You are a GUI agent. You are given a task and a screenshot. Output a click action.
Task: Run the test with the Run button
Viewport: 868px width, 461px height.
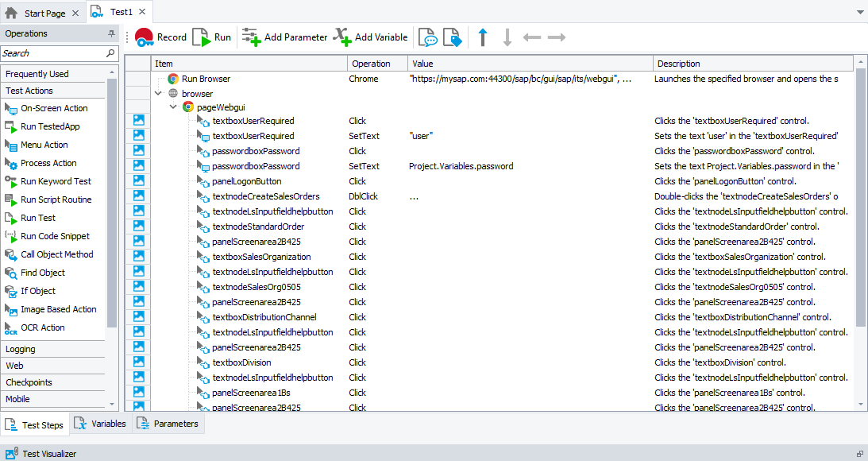pos(211,37)
